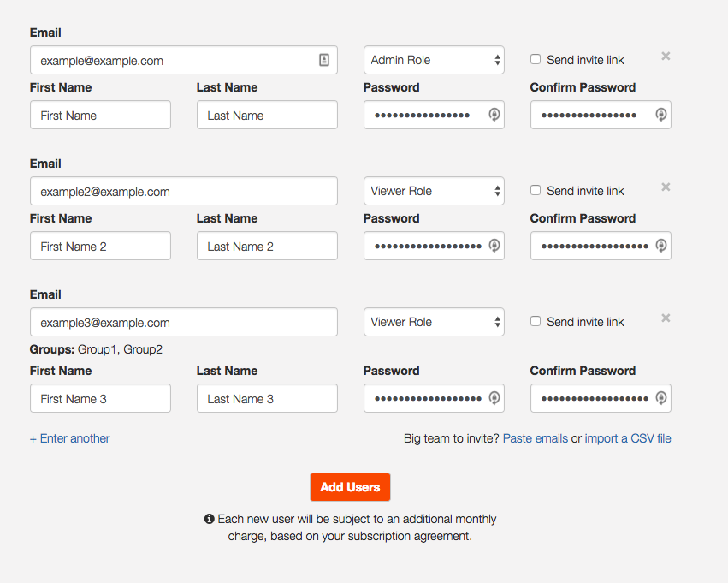Open the Paste emails link
The width and height of the screenshot is (728, 583).
tap(536, 438)
